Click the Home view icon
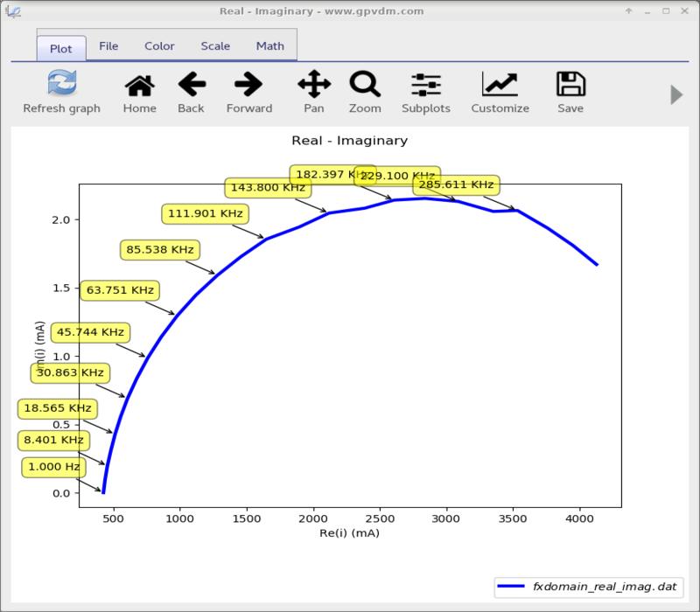The height and width of the screenshot is (612, 700). [x=139, y=86]
